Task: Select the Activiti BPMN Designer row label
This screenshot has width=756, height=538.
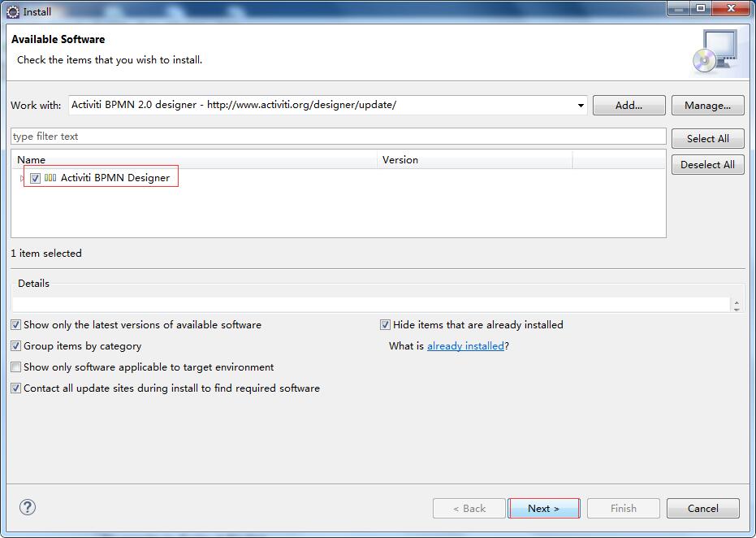Action: (115, 177)
